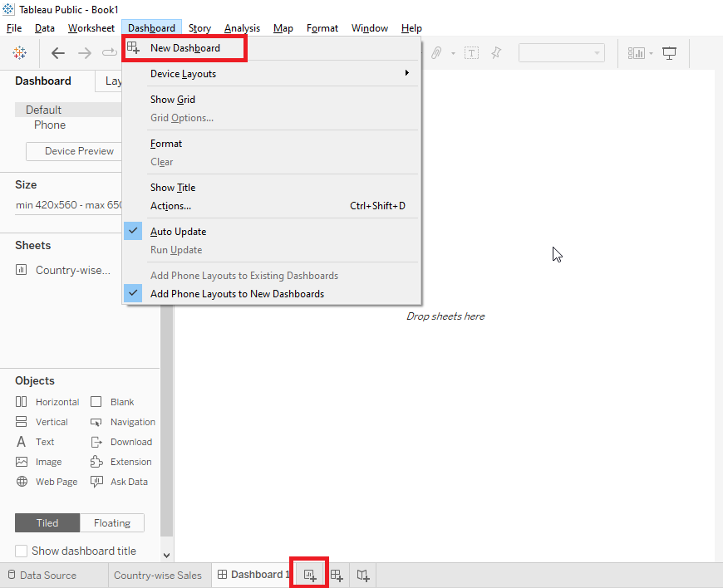Toggle Show Grid in the Dashboard menu
Image resolution: width=723 pixels, height=588 pixels.
click(x=272, y=100)
